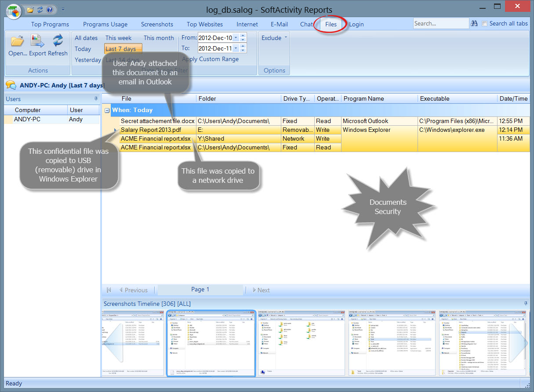Click the quick access refresh arrows icon
This screenshot has width=534, height=392.
click(40, 9)
